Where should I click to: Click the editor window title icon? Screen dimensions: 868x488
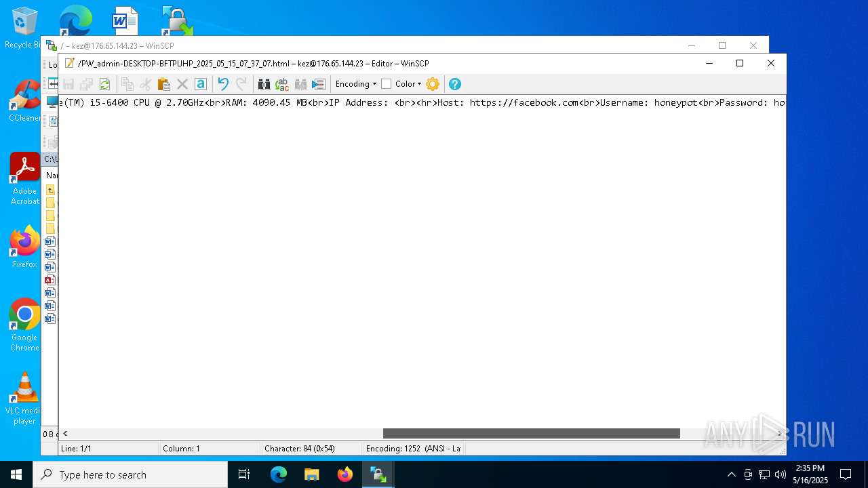tap(69, 63)
